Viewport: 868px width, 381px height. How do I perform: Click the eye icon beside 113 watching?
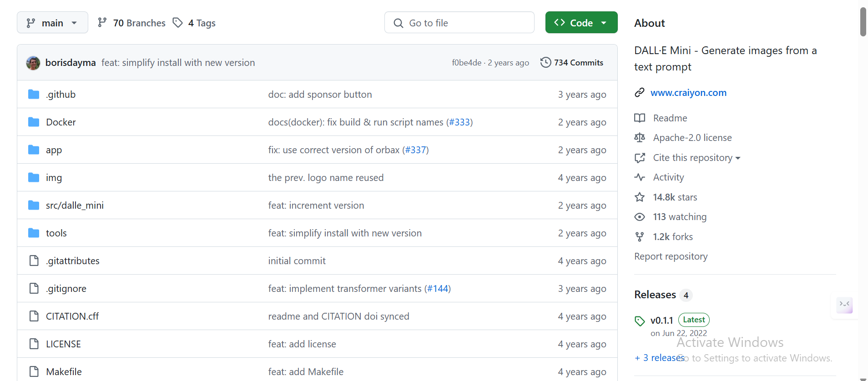[x=640, y=217]
